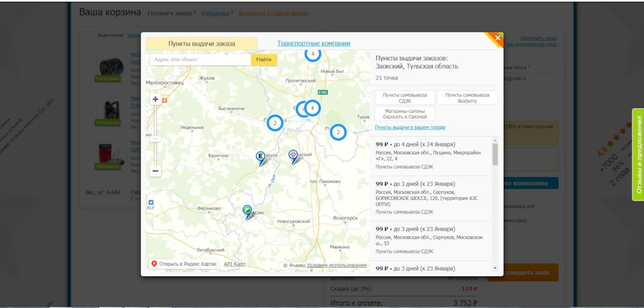Focus the Адрес или объект search field
Image resolution: width=644 pixels, height=308 pixels.
tap(200, 60)
